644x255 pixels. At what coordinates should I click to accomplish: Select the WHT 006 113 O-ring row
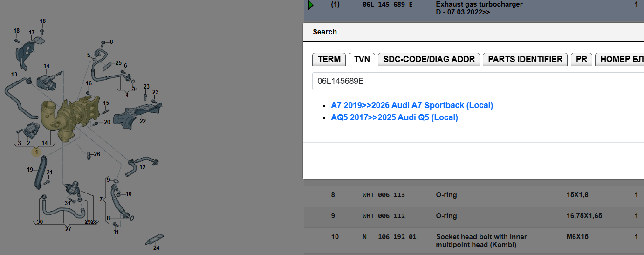click(x=474, y=195)
